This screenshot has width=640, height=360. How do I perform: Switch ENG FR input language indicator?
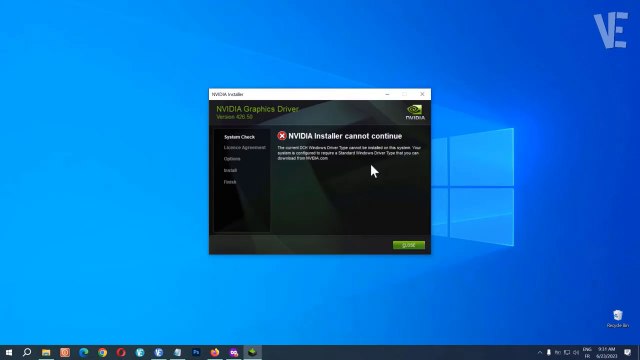[x=587, y=353]
